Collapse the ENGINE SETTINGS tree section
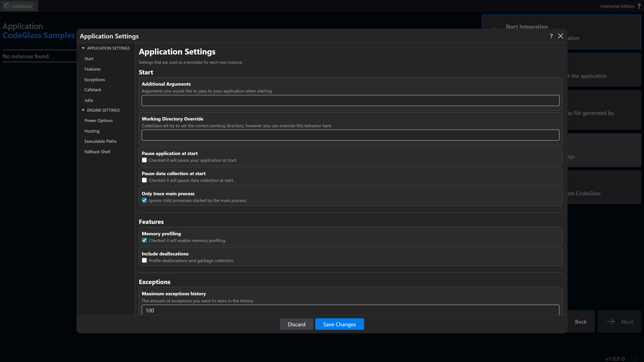 (83, 110)
